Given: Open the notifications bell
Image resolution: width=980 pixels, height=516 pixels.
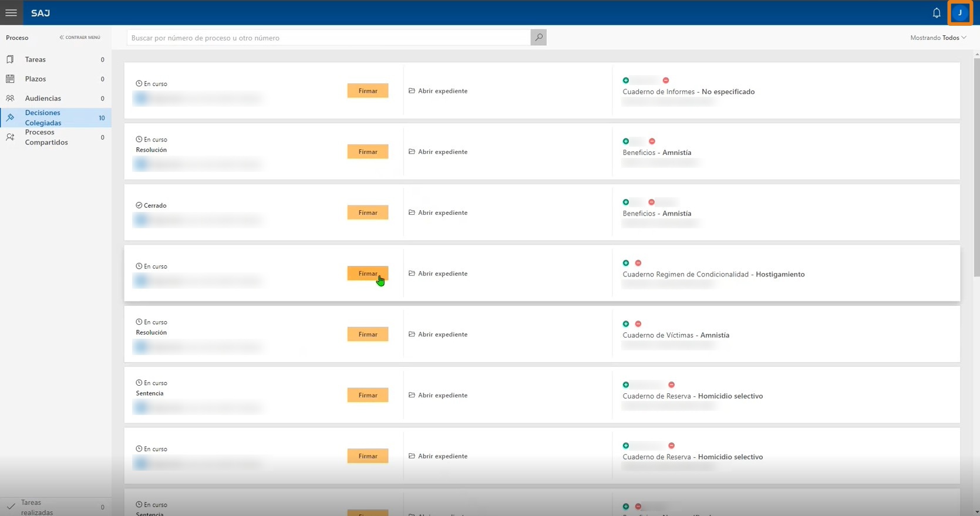Looking at the screenshot, I should (937, 13).
